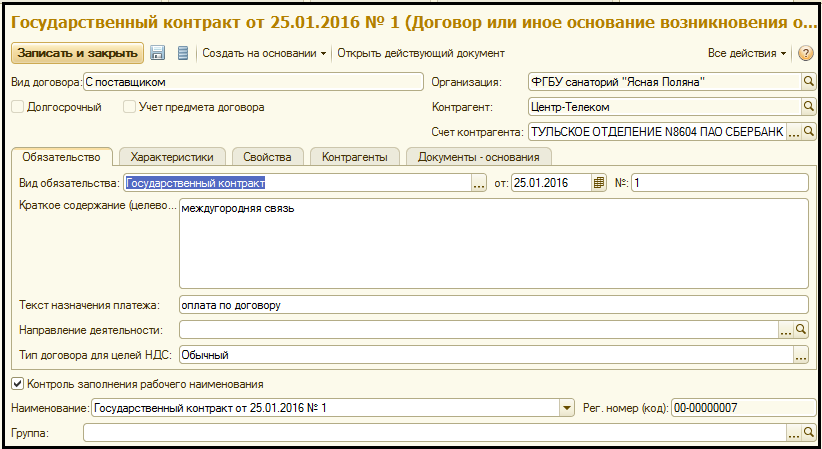Screen dimensions: 822x449
Task: Click Счет контрагента field ТУЛЬСКОЕ ОТДЕЛЕНИЕ
Action: [x=657, y=131]
